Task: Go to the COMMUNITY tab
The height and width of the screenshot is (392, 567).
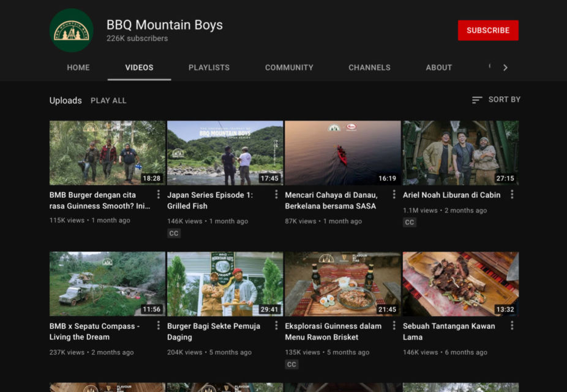Action: (289, 67)
